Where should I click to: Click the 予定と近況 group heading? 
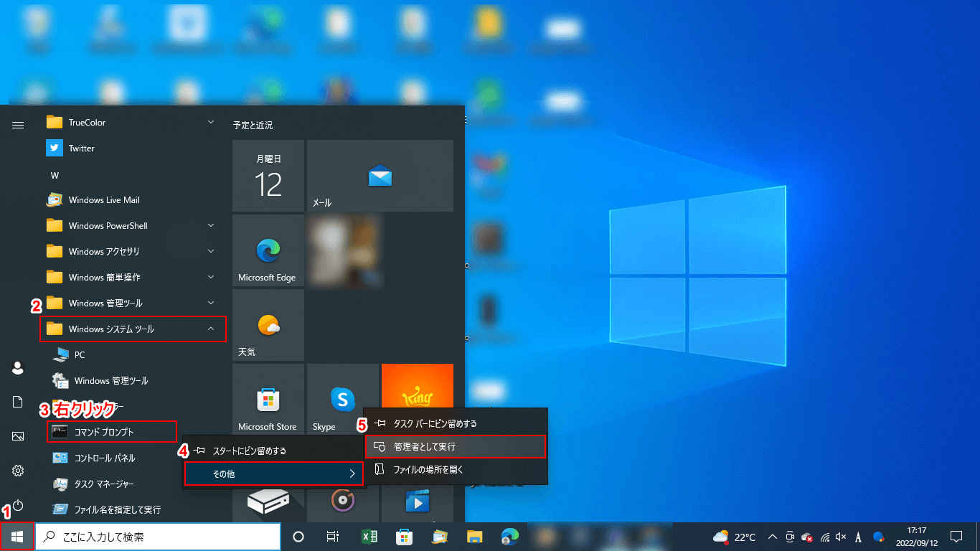tap(253, 125)
